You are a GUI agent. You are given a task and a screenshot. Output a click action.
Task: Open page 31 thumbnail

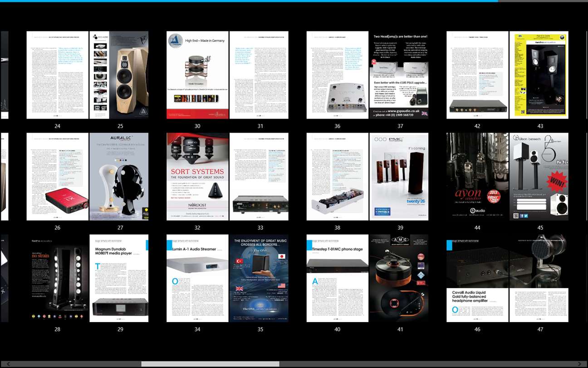pos(259,75)
